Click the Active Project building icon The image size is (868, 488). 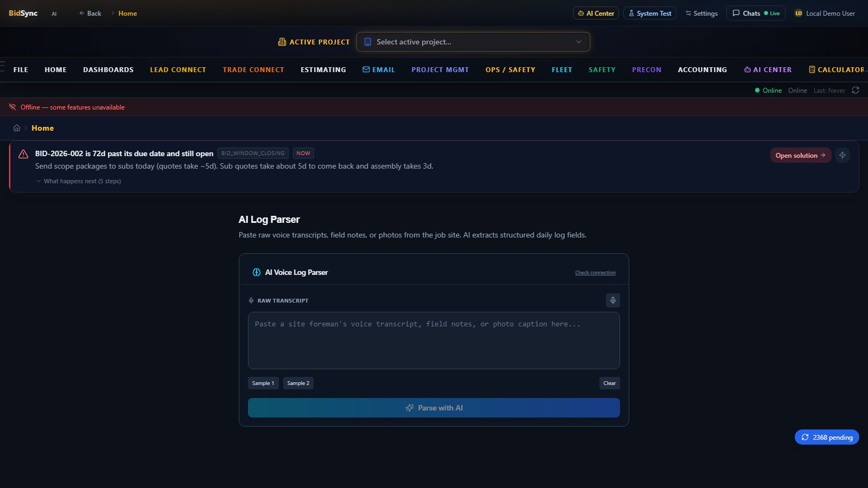click(282, 42)
